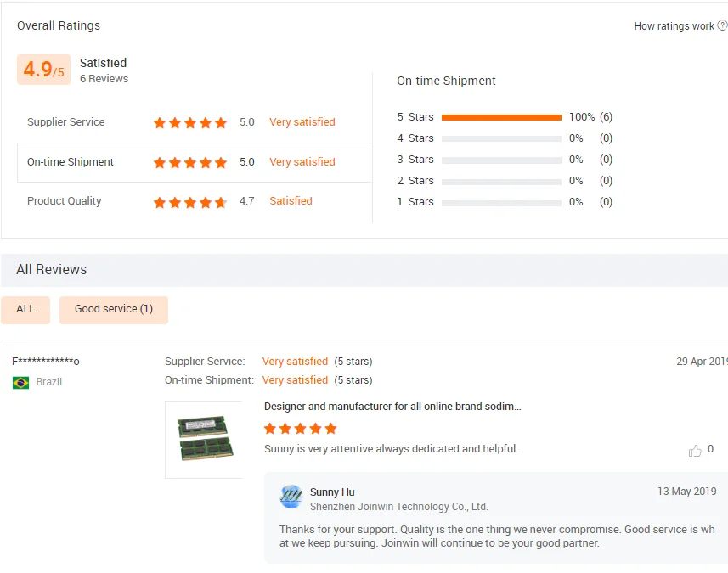This screenshot has width=728, height=573.
Task: Click the Shenzhen Joinwin Technology company name
Action: click(399, 507)
